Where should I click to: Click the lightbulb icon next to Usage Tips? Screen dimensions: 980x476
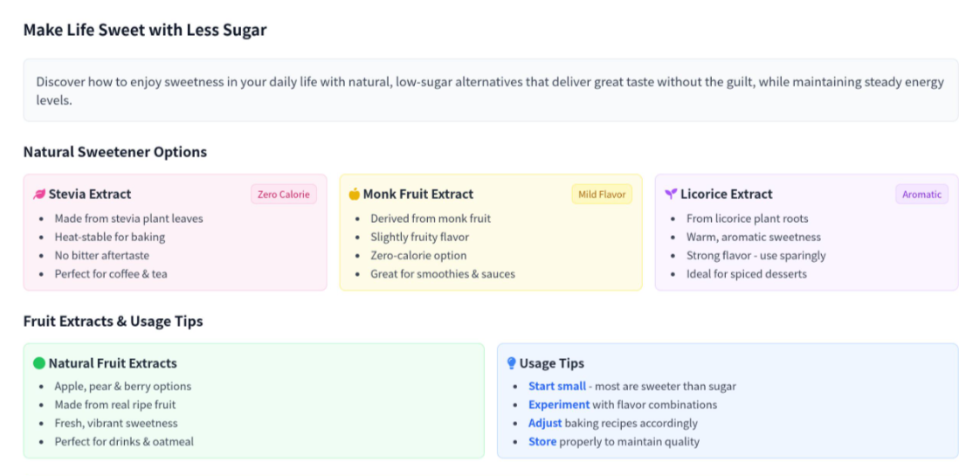click(x=512, y=363)
